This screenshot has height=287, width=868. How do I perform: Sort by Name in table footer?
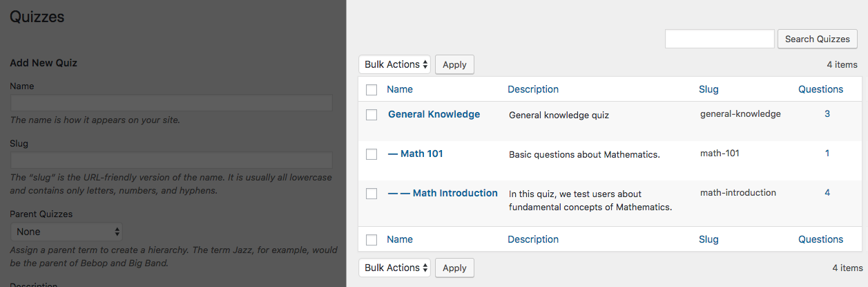point(400,239)
